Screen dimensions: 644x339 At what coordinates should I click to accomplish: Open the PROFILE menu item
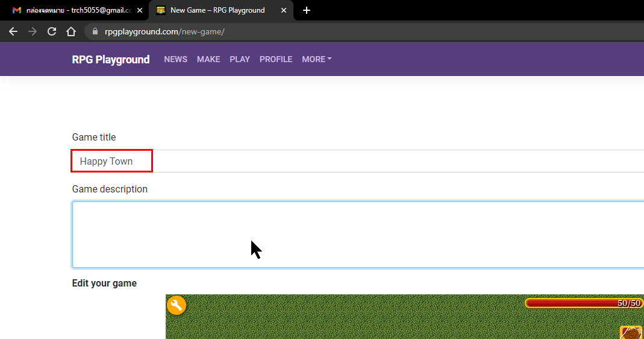[275, 59]
